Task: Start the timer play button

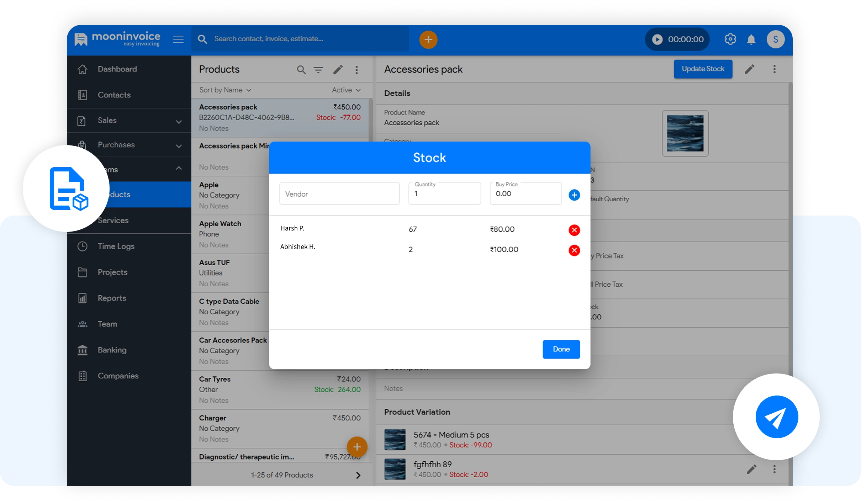Action: pos(657,39)
